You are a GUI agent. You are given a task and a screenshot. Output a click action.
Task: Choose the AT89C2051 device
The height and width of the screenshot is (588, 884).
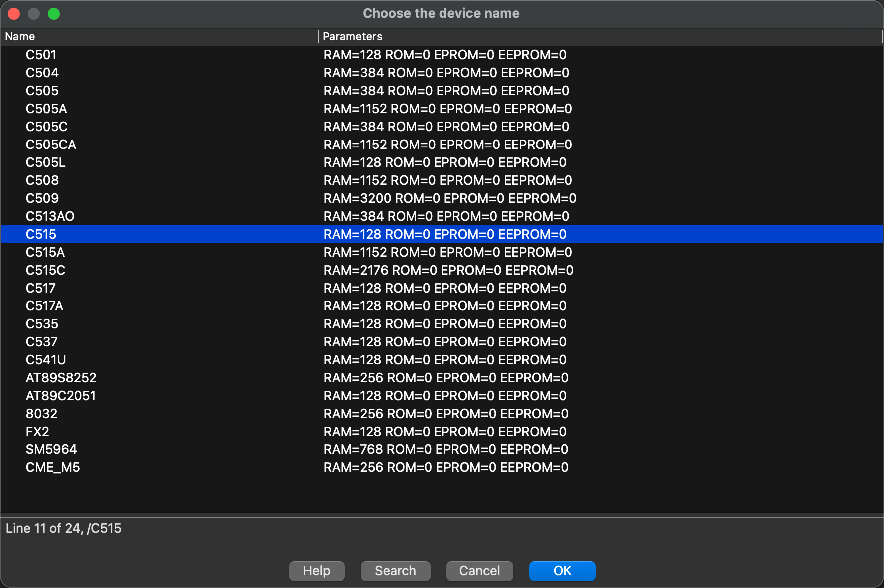click(x=60, y=396)
